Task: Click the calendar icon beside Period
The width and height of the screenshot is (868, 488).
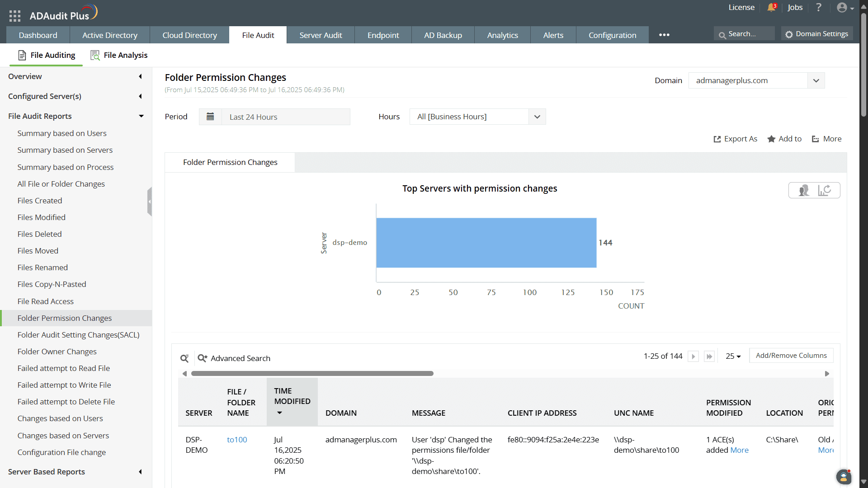Action: [x=210, y=117]
